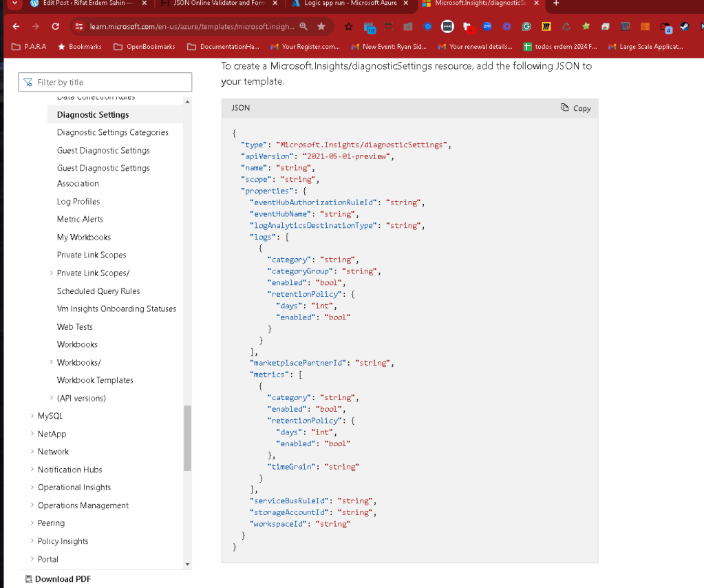Screen dimensions: 704x588
Task: Open the Grammarly extension
Action: pyautogui.click(x=526, y=26)
